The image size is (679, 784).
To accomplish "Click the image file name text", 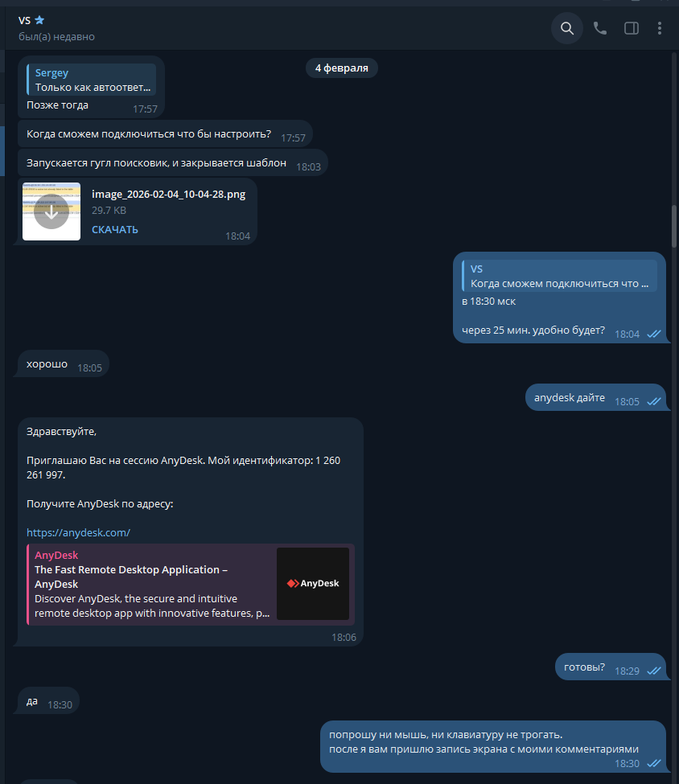I will click(169, 194).
